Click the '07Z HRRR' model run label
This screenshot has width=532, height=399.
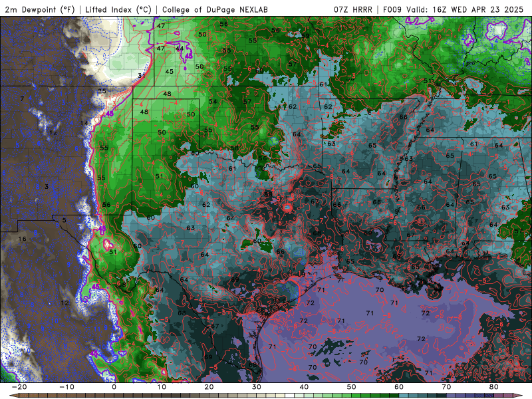click(x=353, y=9)
